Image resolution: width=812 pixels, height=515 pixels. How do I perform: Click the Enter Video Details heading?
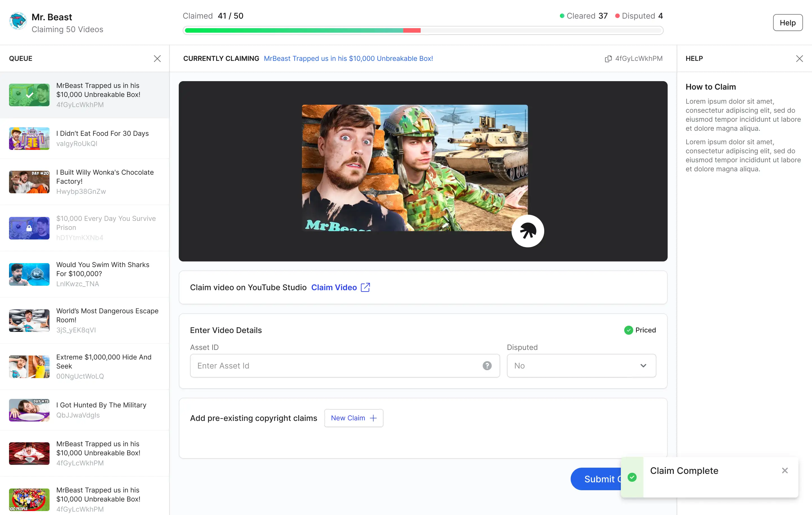pos(226,330)
